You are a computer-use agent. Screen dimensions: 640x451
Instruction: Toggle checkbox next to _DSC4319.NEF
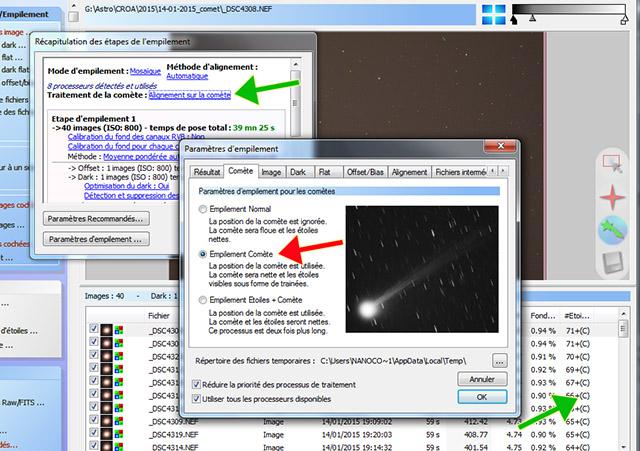[94, 433]
